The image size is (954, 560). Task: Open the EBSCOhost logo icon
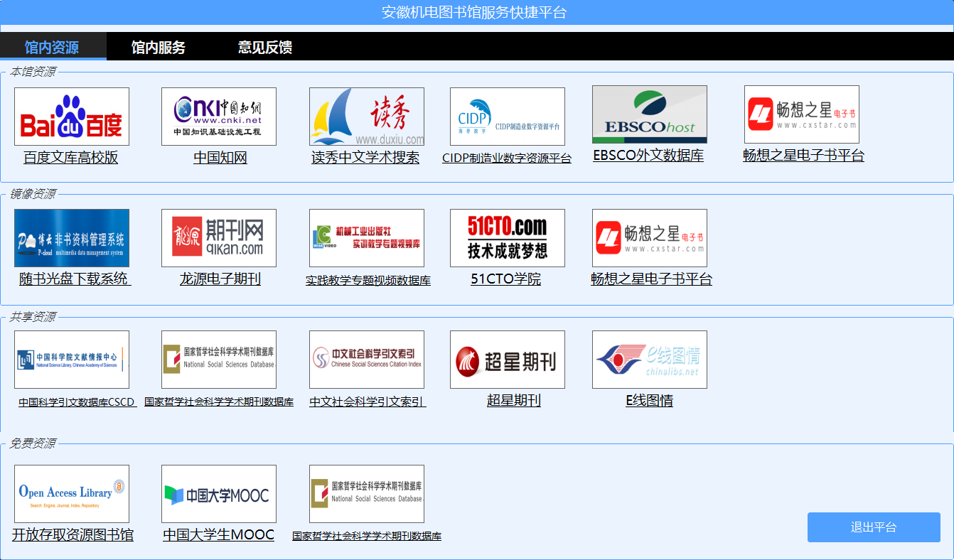point(650,114)
